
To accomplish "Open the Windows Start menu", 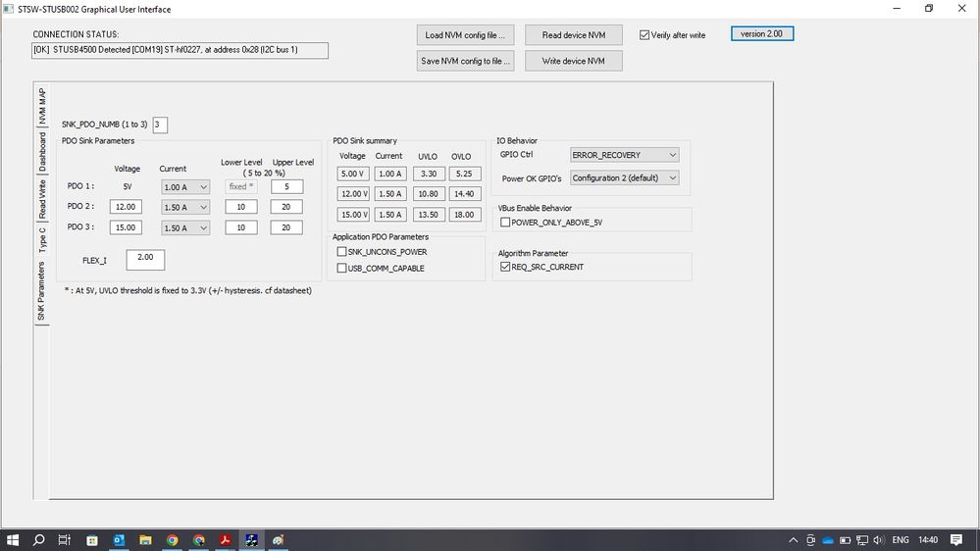I will pyautogui.click(x=13, y=540).
